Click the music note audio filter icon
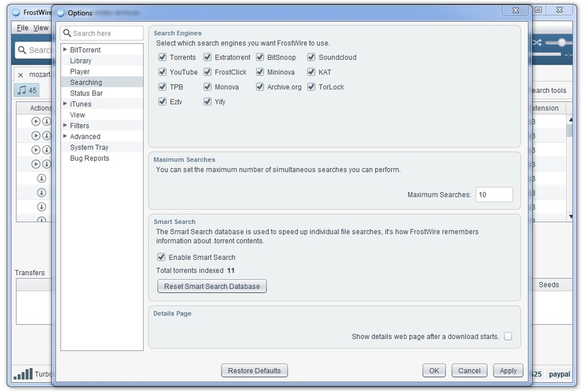The width and height of the screenshot is (585, 392). click(x=22, y=90)
